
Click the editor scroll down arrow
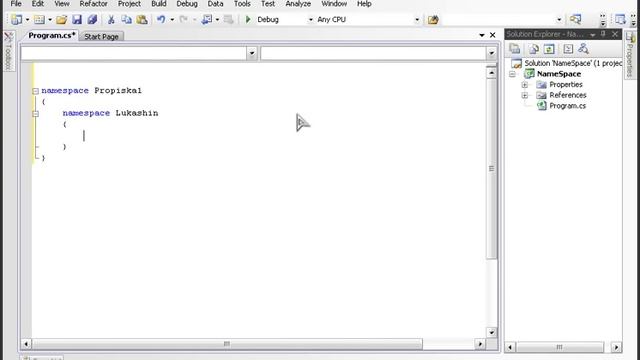point(491,333)
